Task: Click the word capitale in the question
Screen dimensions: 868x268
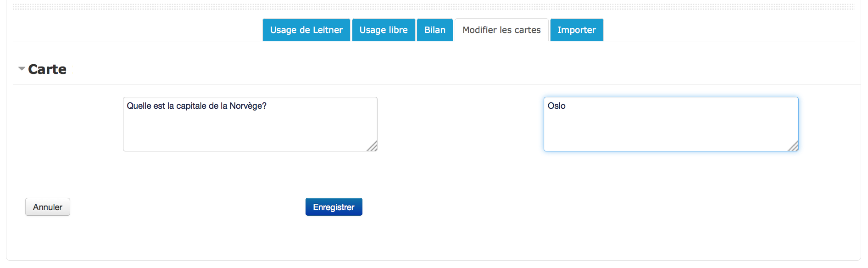Action: pos(191,106)
